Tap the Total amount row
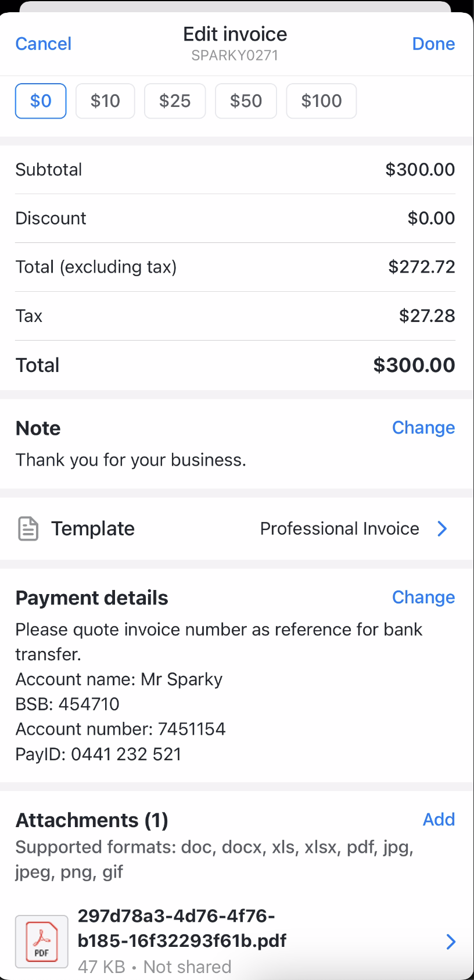The width and height of the screenshot is (474, 980). pos(235,365)
